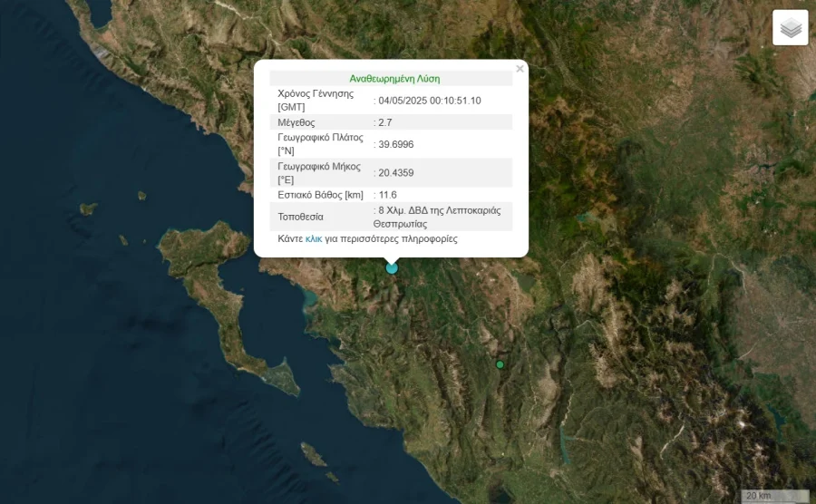This screenshot has height=504, width=816.
Task: Click the longitude value 20.4359
Action: [397, 173]
